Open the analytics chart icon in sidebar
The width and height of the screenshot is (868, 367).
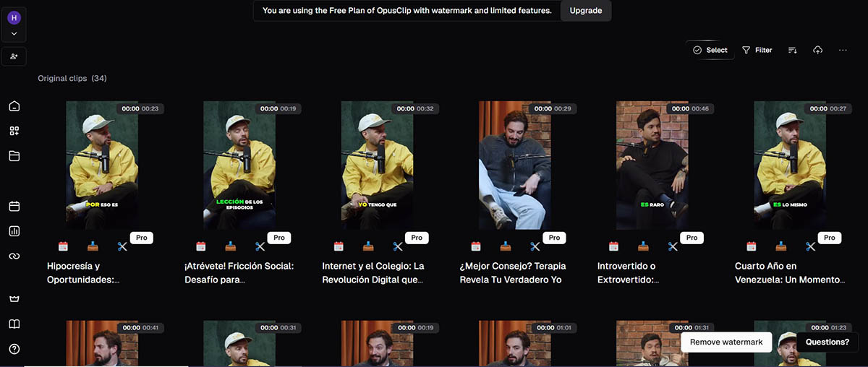[x=14, y=231]
